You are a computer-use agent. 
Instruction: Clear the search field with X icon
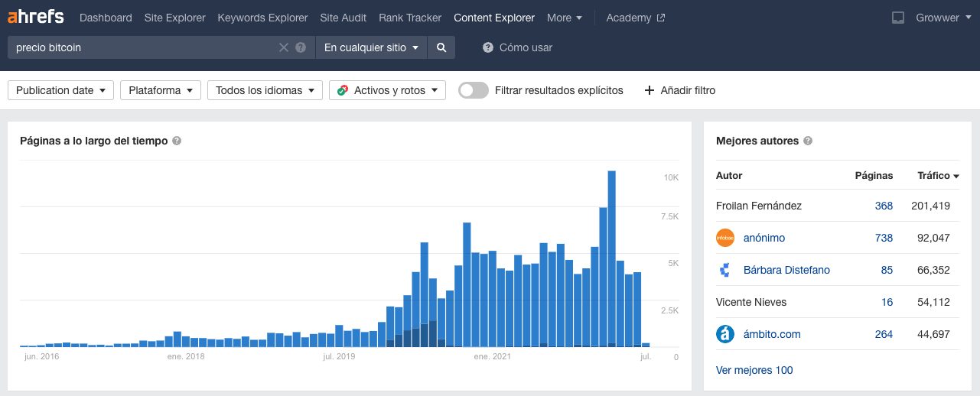coord(284,47)
